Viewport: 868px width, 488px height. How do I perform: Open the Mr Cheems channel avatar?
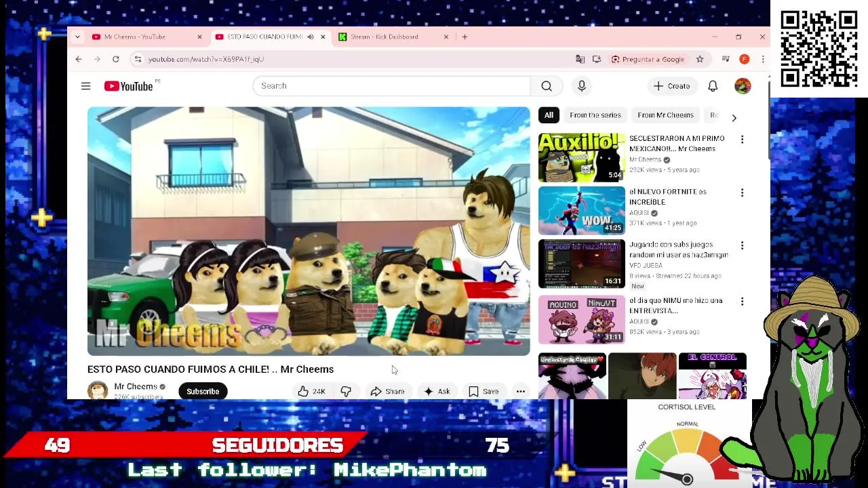click(x=98, y=390)
